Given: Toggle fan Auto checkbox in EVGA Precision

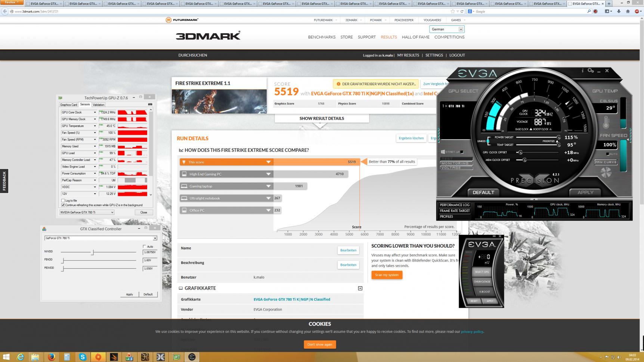Looking at the screenshot, I should (x=607, y=154).
